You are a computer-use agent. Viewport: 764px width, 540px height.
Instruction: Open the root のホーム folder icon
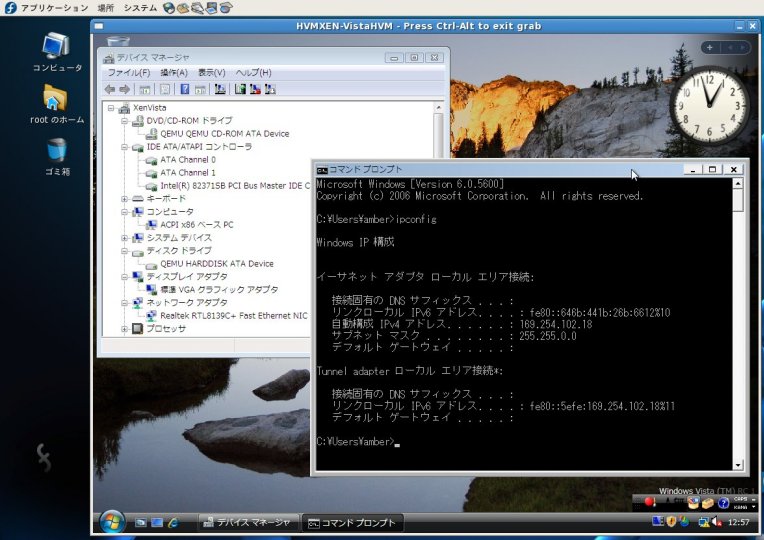[x=56, y=100]
